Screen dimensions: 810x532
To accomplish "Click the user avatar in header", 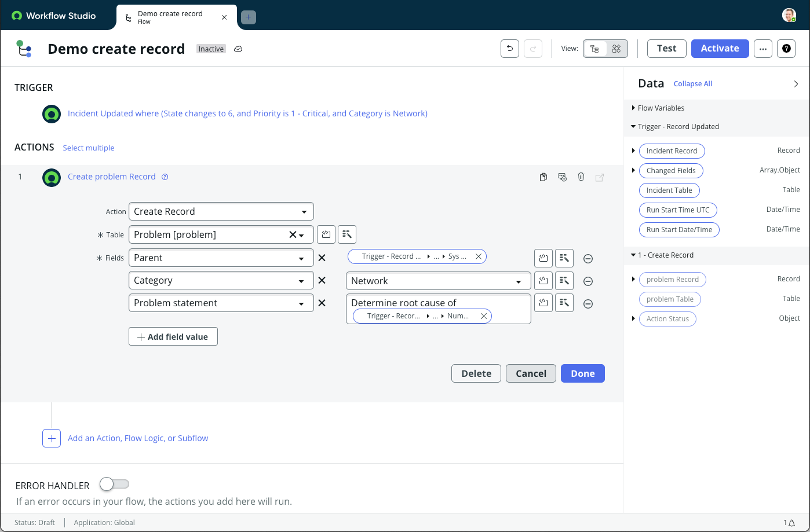I will (789, 16).
